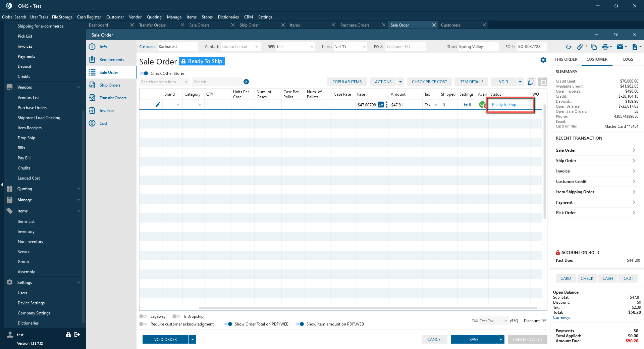Click the CHECK PRICE COST button
The width and height of the screenshot is (644, 349).
(x=429, y=82)
